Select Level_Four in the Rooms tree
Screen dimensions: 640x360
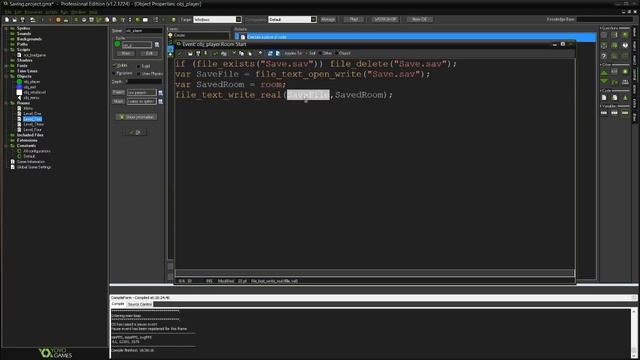pyautogui.click(x=33, y=130)
